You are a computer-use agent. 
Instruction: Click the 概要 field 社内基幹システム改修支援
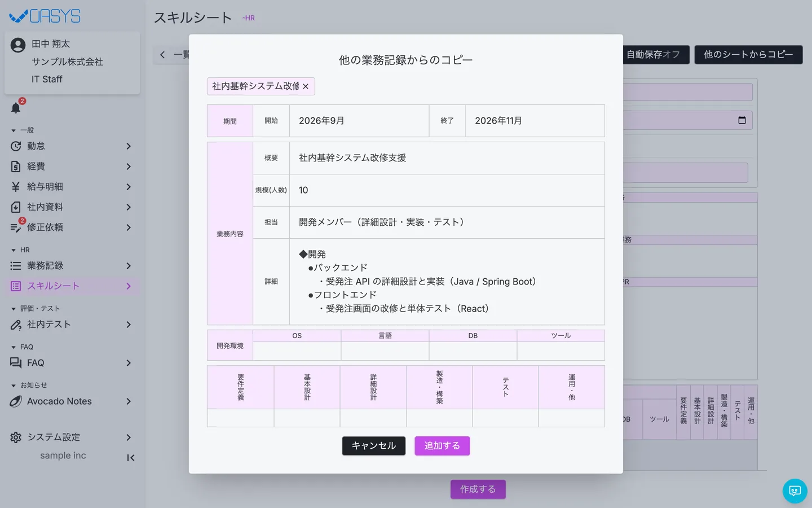pos(447,158)
